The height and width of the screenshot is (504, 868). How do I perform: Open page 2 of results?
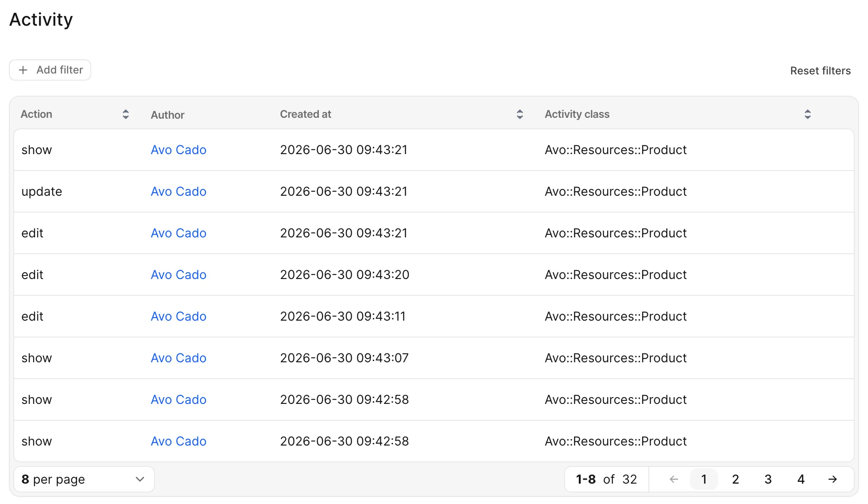736,479
